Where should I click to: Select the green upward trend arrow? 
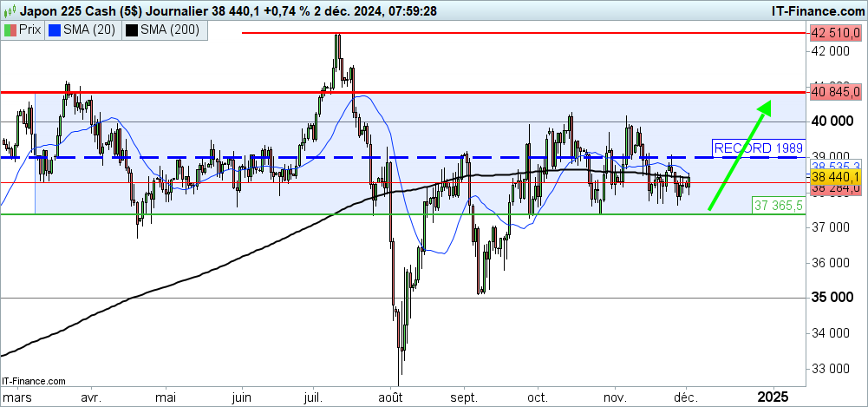click(x=738, y=156)
